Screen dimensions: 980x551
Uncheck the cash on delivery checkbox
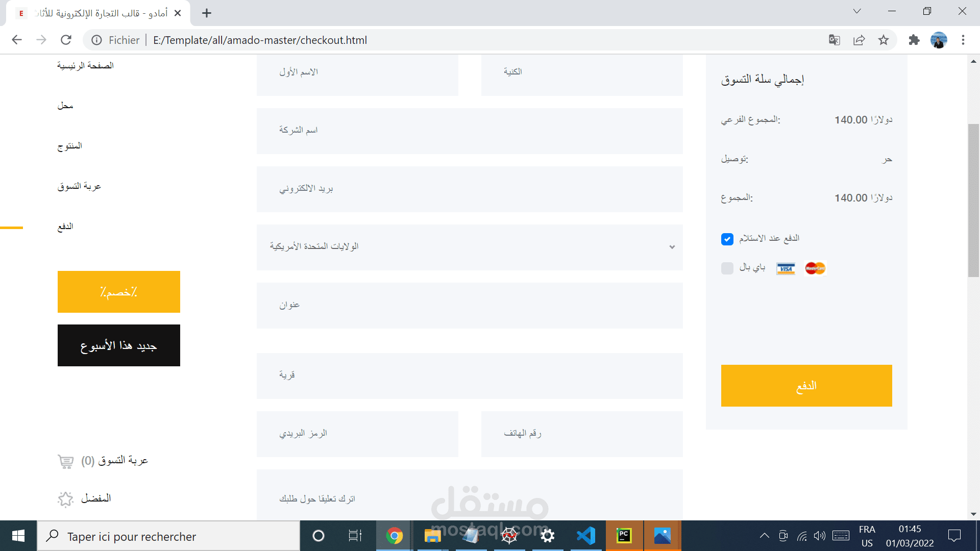tap(727, 239)
